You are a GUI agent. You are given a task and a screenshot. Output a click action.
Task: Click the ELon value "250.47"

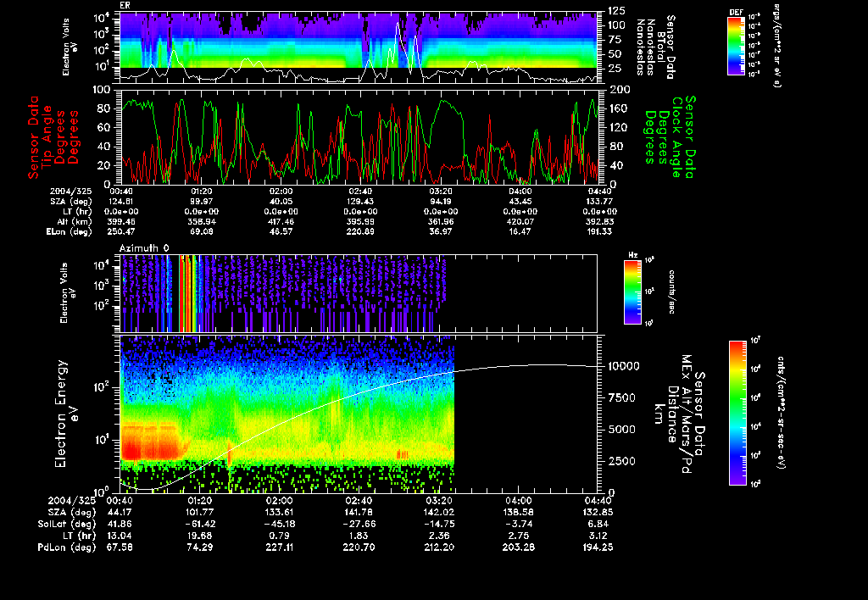click(120, 232)
